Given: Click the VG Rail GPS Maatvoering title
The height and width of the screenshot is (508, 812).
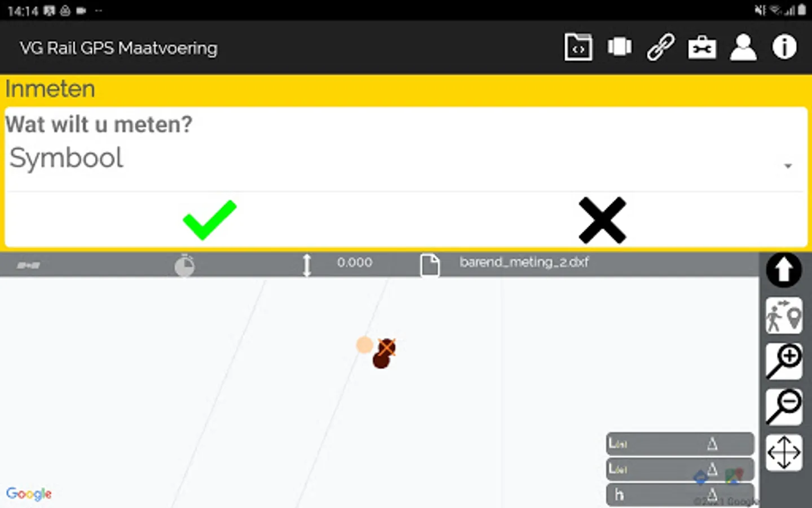Looking at the screenshot, I should pos(118,48).
